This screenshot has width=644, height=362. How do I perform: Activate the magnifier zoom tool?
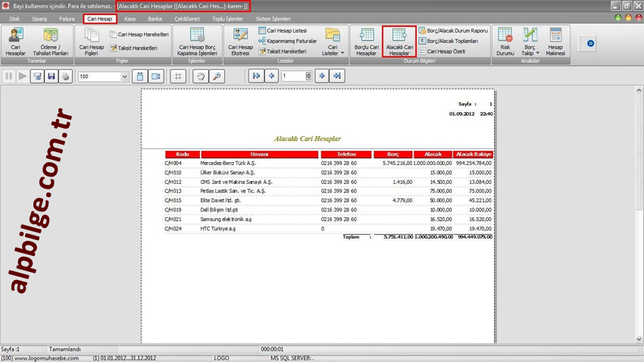click(217, 76)
